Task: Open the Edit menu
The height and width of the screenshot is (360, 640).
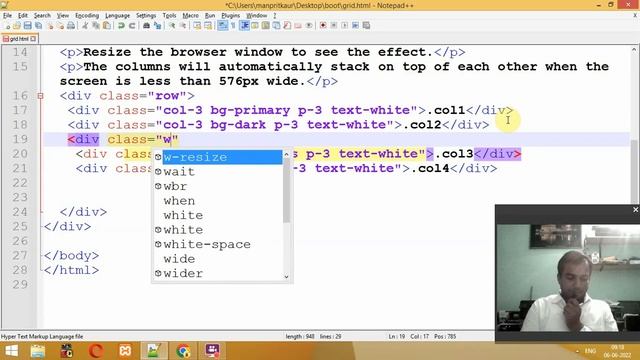Action: click(x=22, y=16)
